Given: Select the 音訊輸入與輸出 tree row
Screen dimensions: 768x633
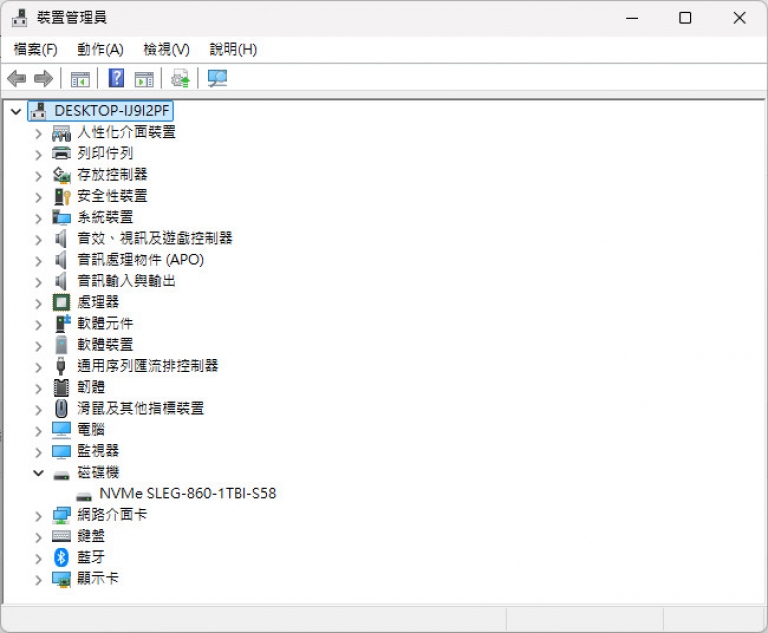Looking at the screenshot, I should (126, 281).
